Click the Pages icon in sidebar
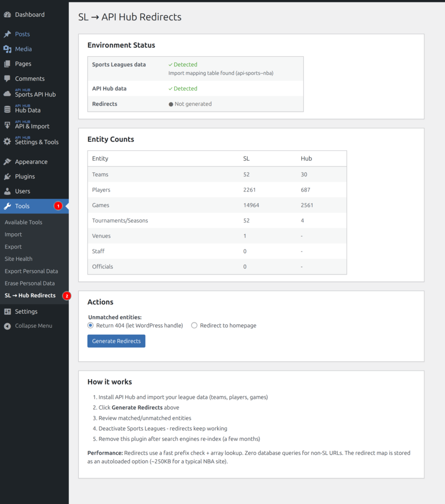This screenshot has height=504, width=445. tap(7, 63)
